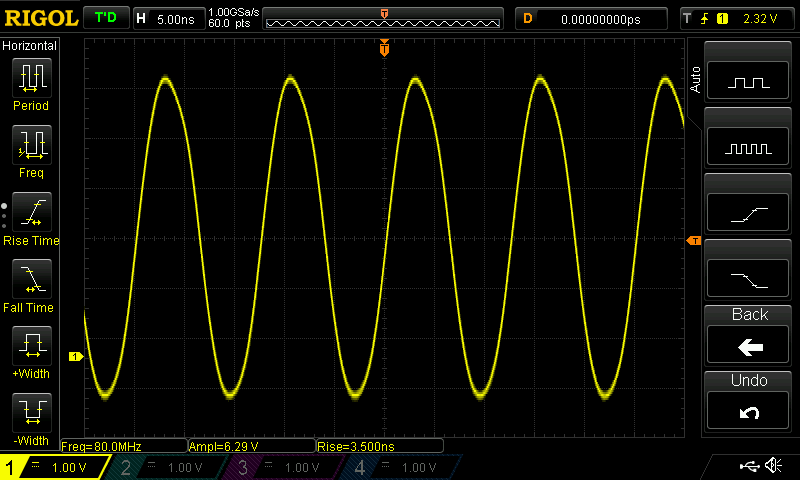
Task: Click the Auto side-tab label
Action: [x=695, y=80]
